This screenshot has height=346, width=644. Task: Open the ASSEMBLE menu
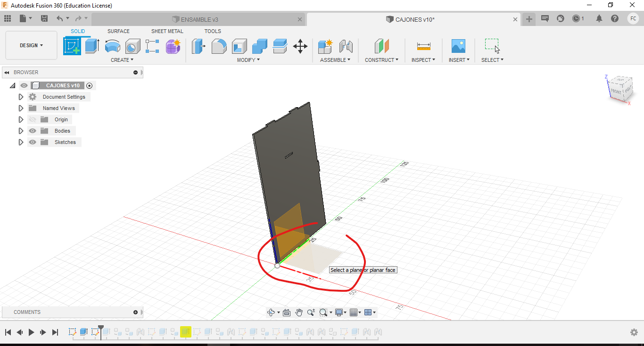(335, 60)
